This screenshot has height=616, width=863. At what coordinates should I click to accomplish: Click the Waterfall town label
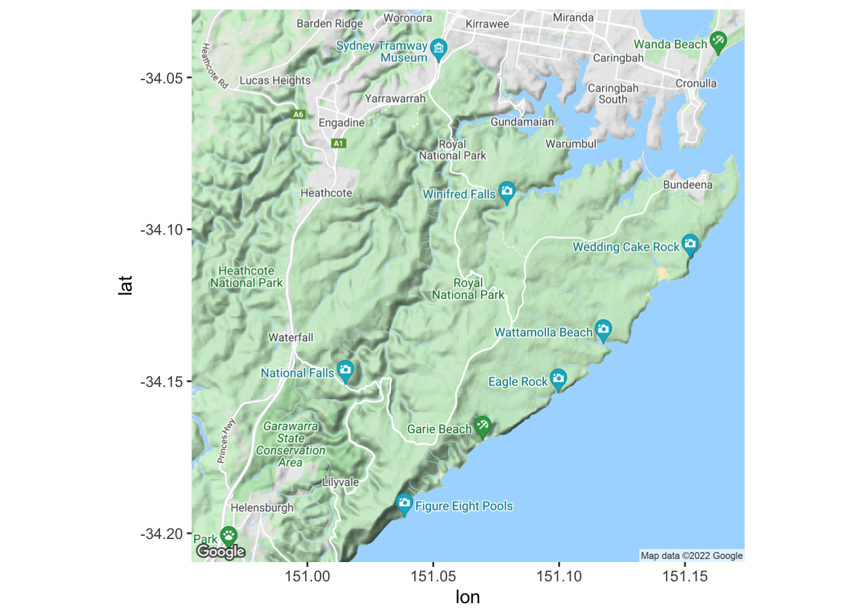[291, 338]
